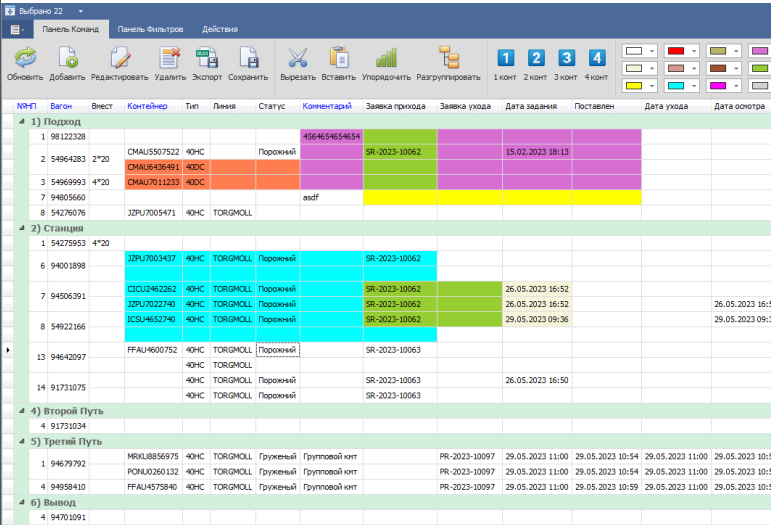Select the 1 конт button
Image resolution: width=771 pixels, height=525 pixels.
click(506, 59)
